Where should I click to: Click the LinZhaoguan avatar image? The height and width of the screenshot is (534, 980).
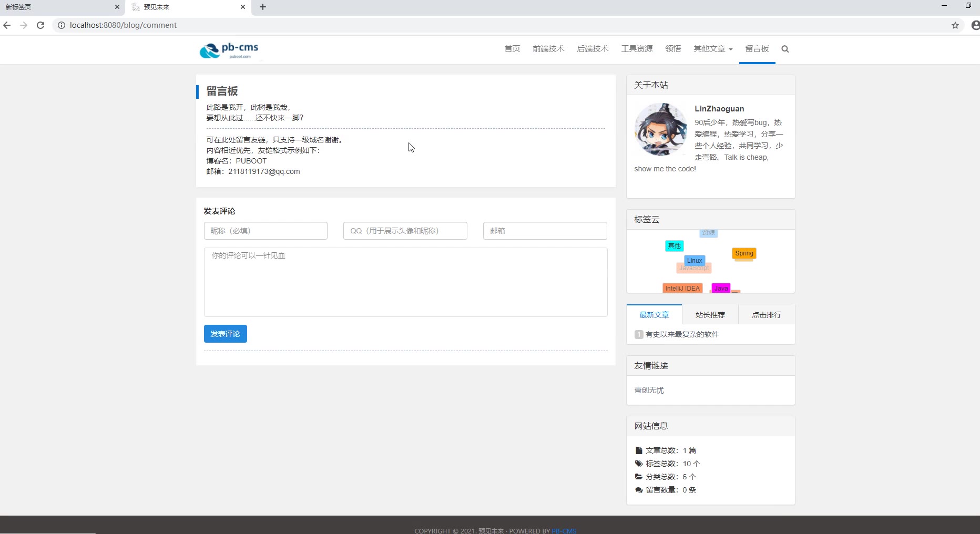pos(661,129)
